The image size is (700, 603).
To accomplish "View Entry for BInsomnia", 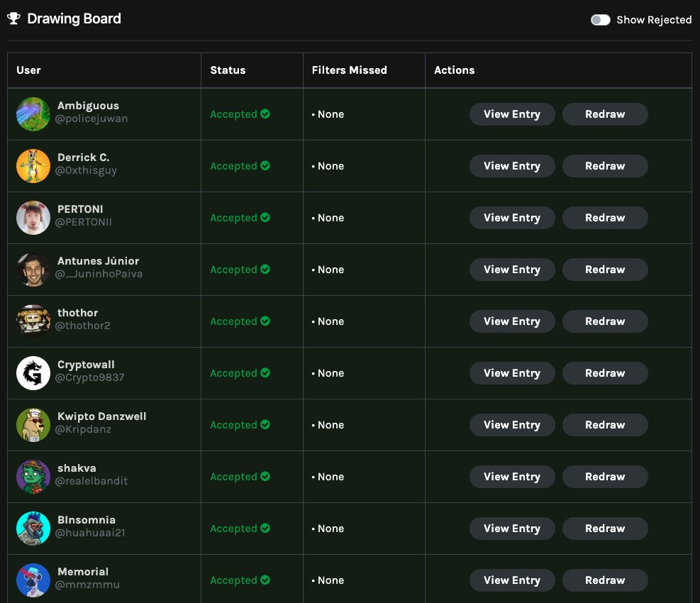I will tap(512, 529).
